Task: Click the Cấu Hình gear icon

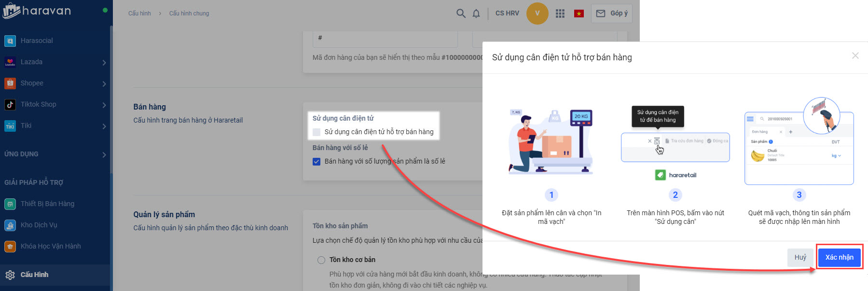Action: click(x=10, y=275)
